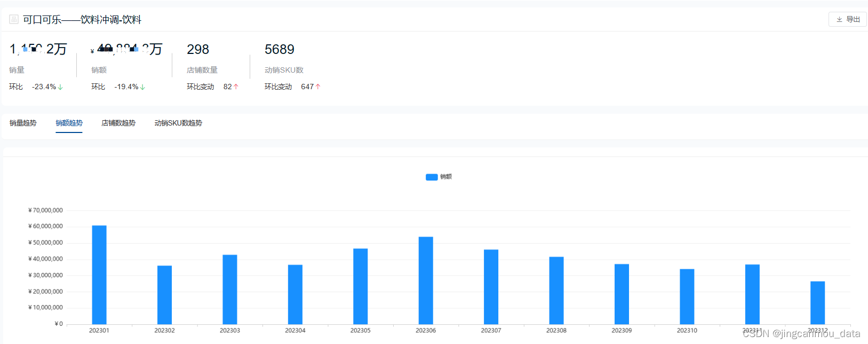Click the download icon in 导出 button
868x344 pixels.
click(839, 19)
